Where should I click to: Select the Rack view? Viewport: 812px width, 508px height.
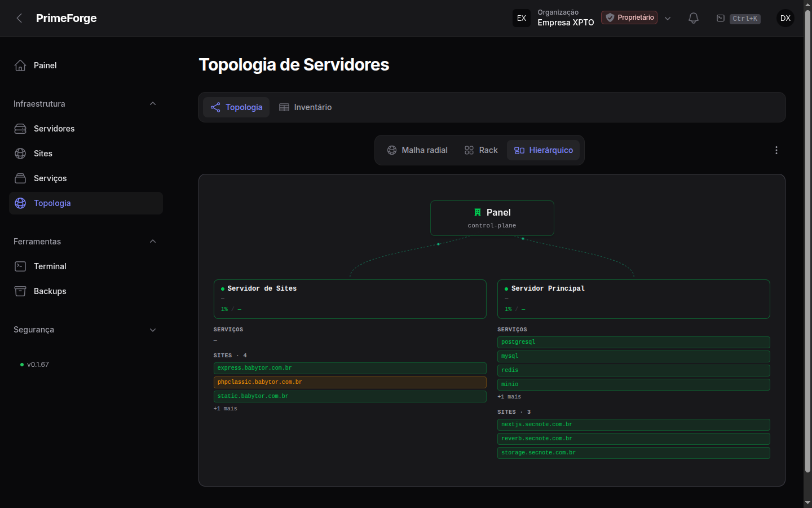[481, 150]
